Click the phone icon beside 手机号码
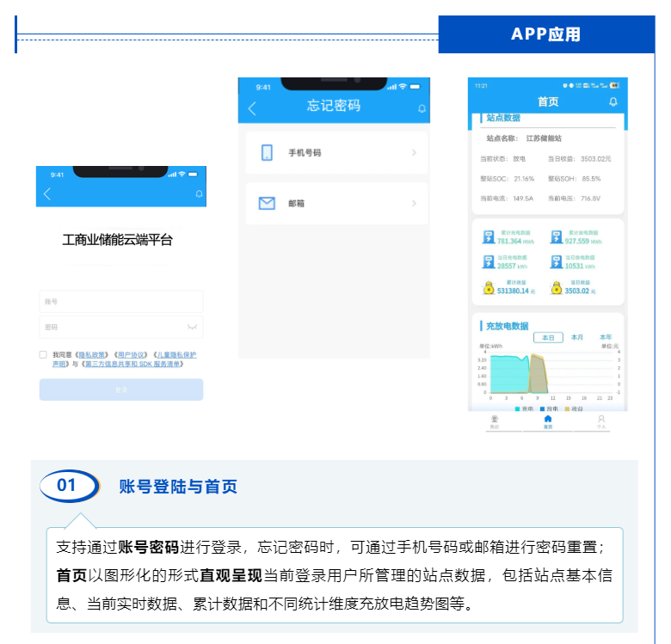 [267, 152]
